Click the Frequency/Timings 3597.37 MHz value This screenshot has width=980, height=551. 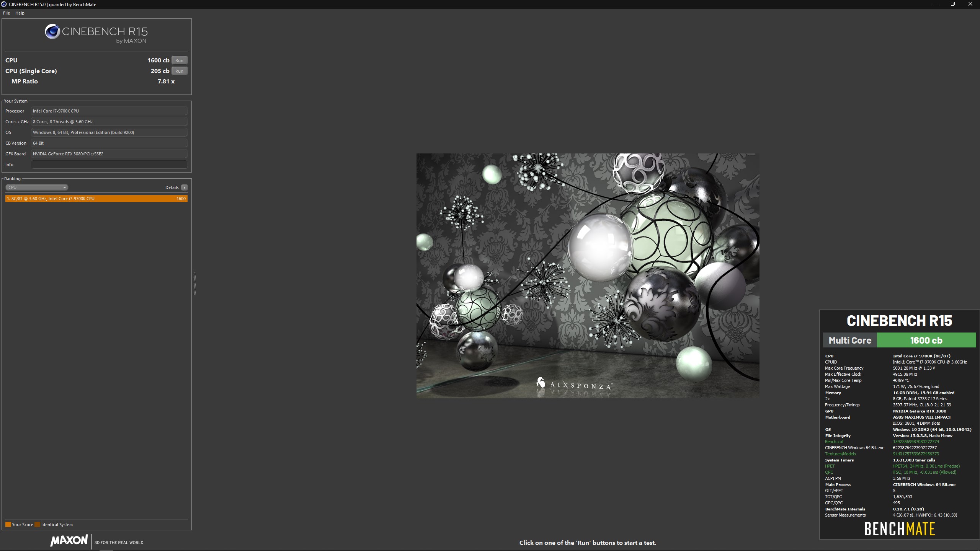(922, 405)
